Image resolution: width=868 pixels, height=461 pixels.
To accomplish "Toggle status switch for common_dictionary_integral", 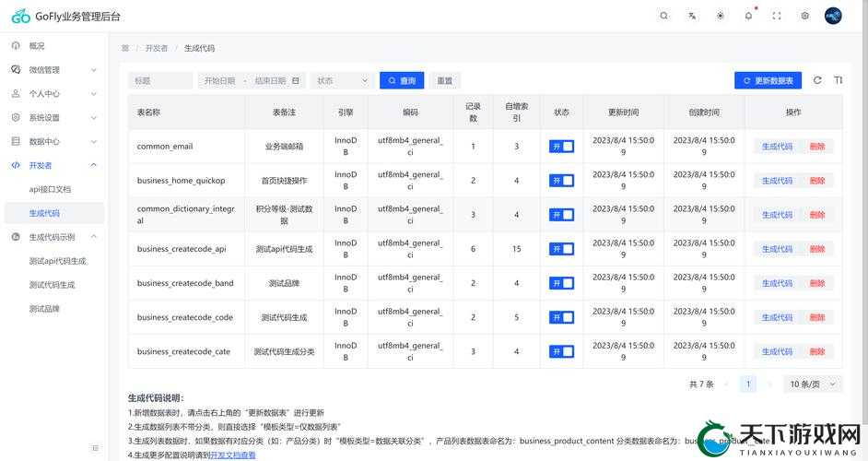I will point(561,215).
